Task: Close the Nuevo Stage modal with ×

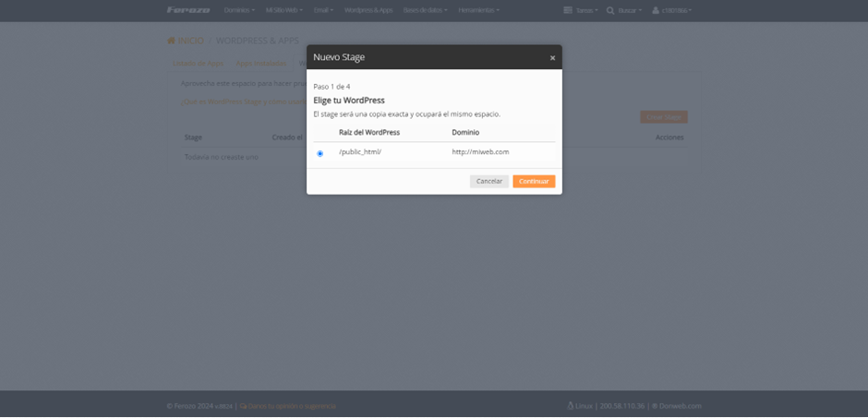Action: (x=552, y=57)
